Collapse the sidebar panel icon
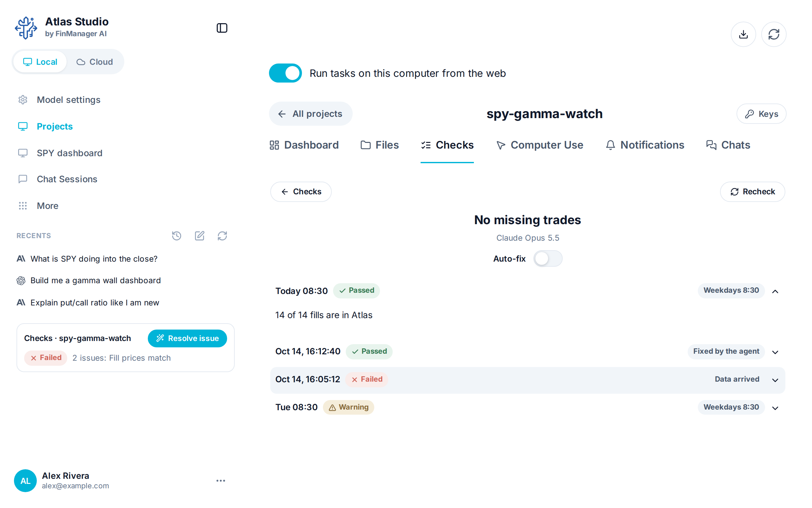 222,28
